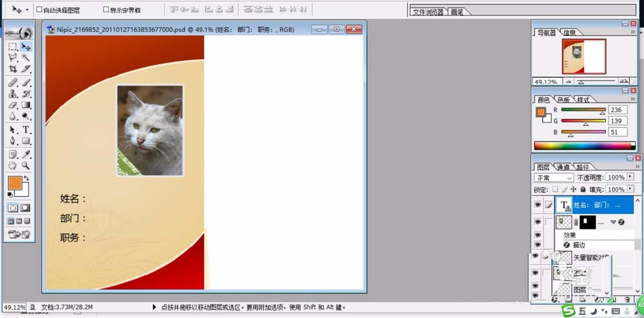Select the Move tool in the toolbox
The height and width of the screenshot is (318, 644).
pos(26,47)
